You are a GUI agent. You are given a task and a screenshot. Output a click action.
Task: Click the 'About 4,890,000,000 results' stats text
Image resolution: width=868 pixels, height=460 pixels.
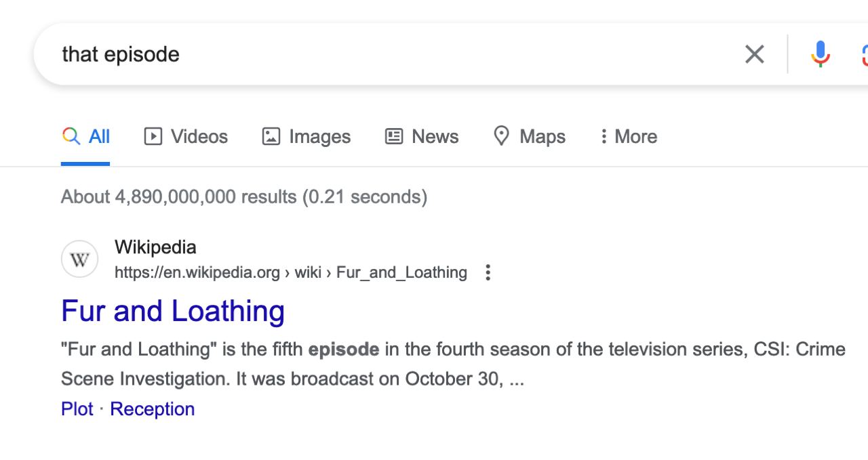pos(243,197)
